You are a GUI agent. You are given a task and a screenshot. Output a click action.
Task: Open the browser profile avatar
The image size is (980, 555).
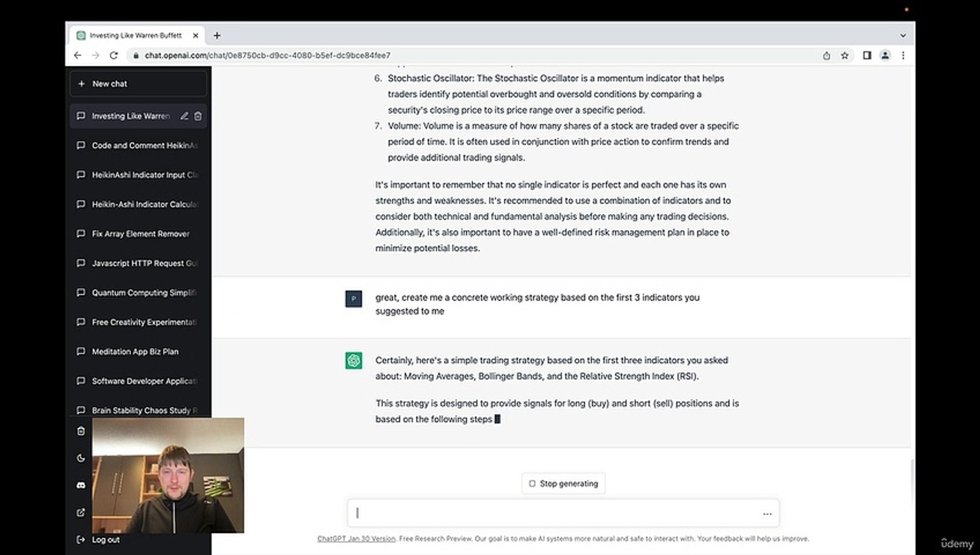coord(885,55)
